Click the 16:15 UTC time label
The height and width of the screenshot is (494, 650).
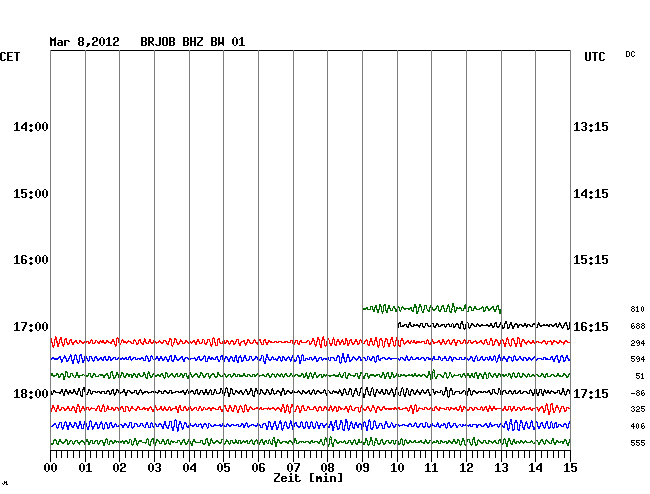(591, 327)
